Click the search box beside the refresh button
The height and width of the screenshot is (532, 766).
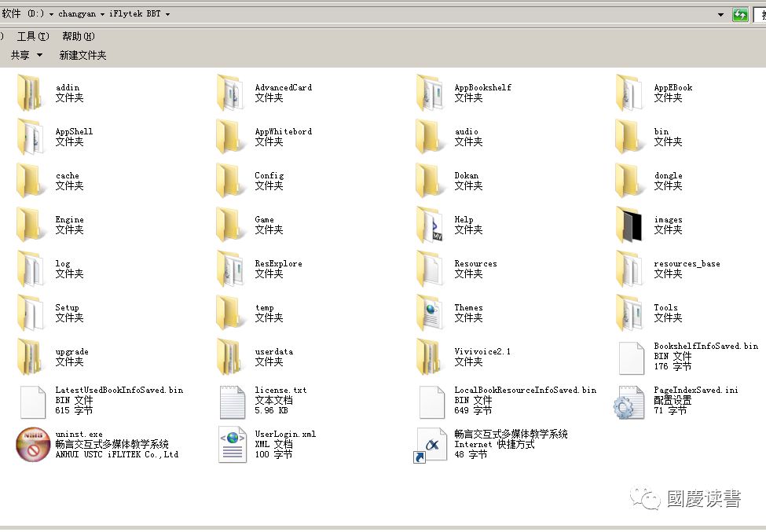coord(760,15)
